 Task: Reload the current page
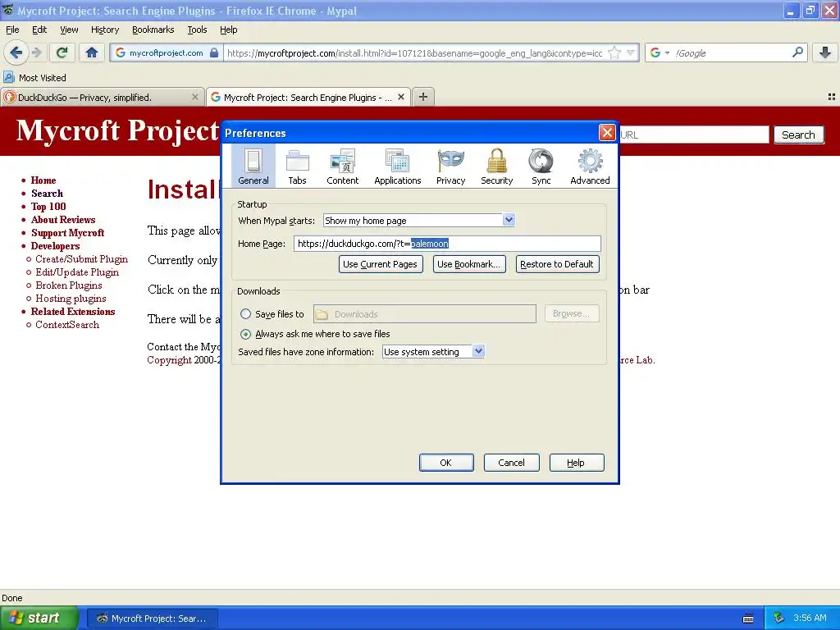(62, 52)
